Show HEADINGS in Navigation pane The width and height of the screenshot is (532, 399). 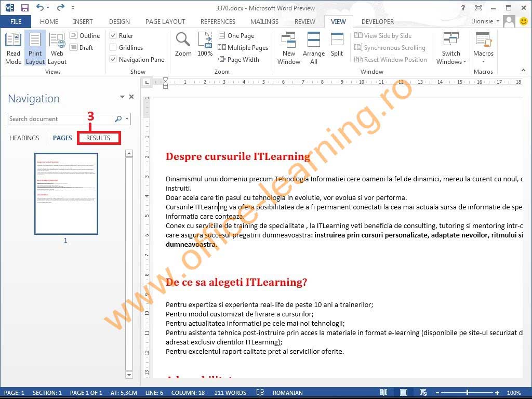tap(24, 138)
